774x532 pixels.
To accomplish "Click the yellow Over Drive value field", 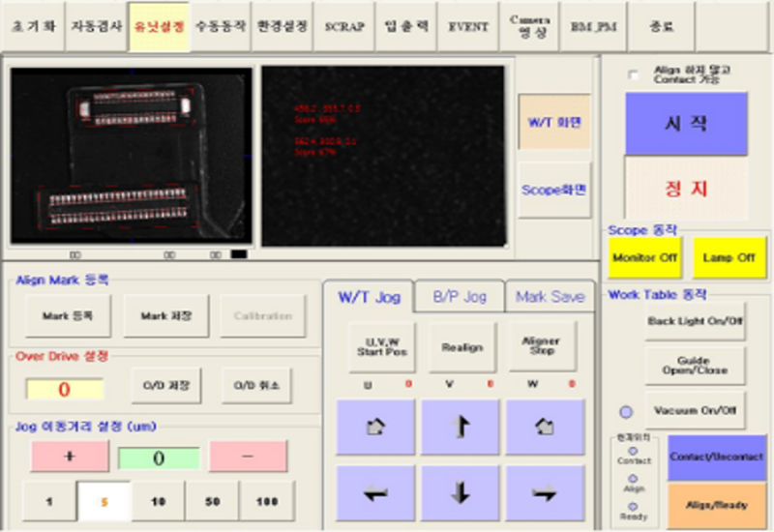I will 63,390.
